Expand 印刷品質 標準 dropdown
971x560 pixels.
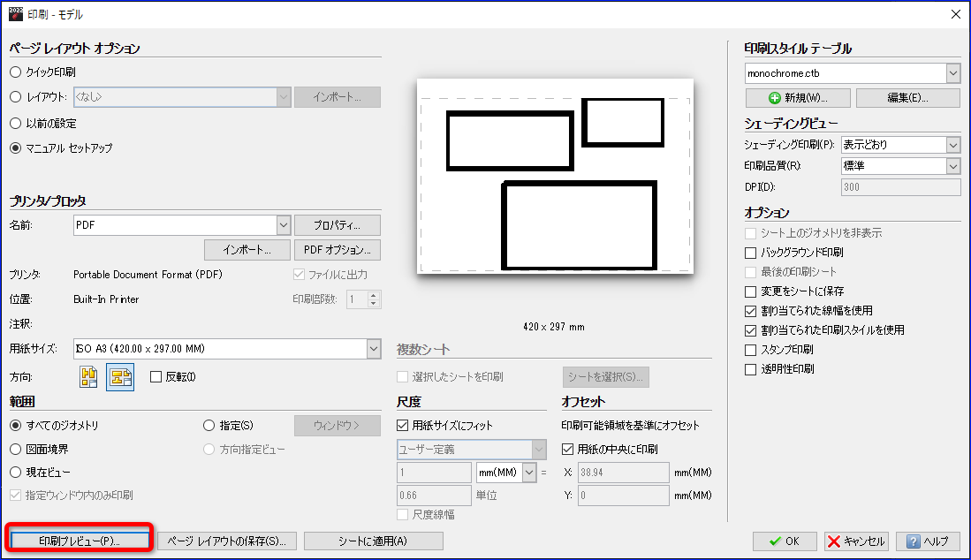click(x=952, y=166)
